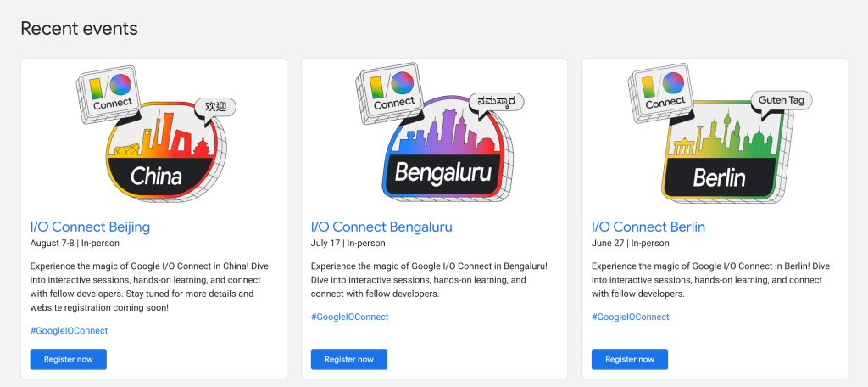Open the I/O Connect Bengaluru event link
868x387 pixels.
[381, 227]
